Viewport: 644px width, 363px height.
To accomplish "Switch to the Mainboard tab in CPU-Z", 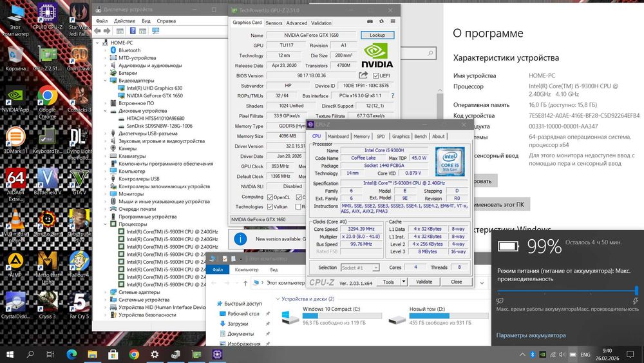I will [339, 136].
